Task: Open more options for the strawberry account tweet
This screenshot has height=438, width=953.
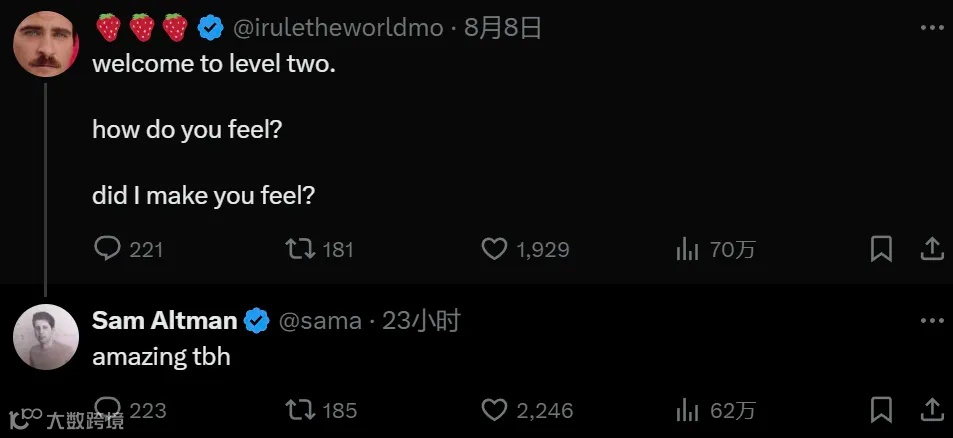Action: [931, 28]
